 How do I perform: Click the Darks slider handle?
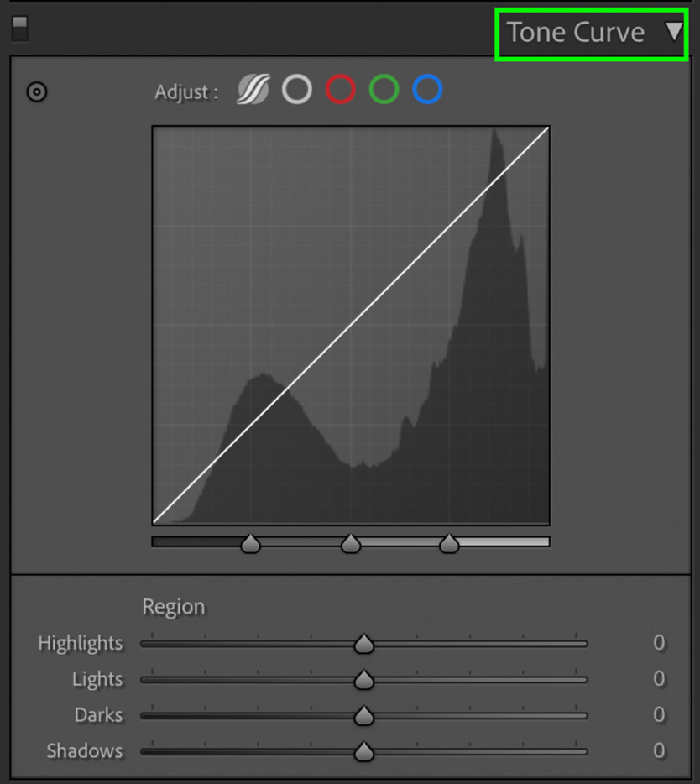pyautogui.click(x=363, y=715)
